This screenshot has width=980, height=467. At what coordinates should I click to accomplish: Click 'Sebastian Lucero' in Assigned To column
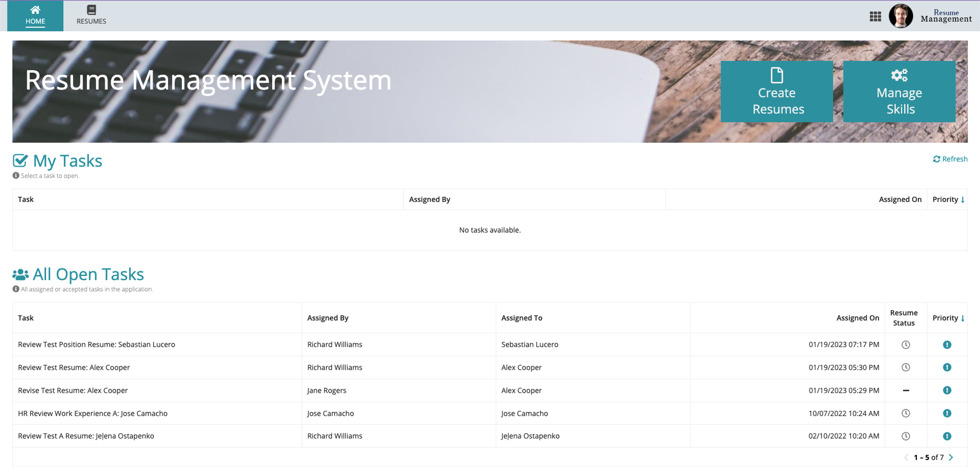pyautogui.click(x=530, y=344)
